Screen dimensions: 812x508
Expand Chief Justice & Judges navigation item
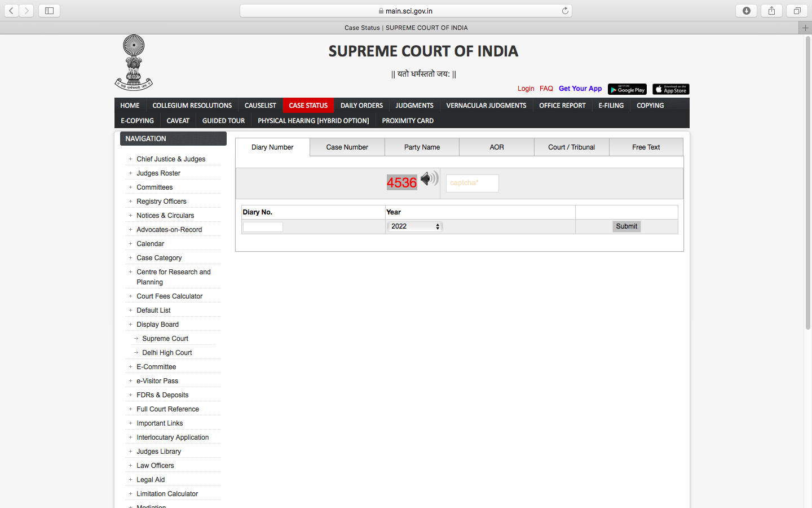[171, 159]
